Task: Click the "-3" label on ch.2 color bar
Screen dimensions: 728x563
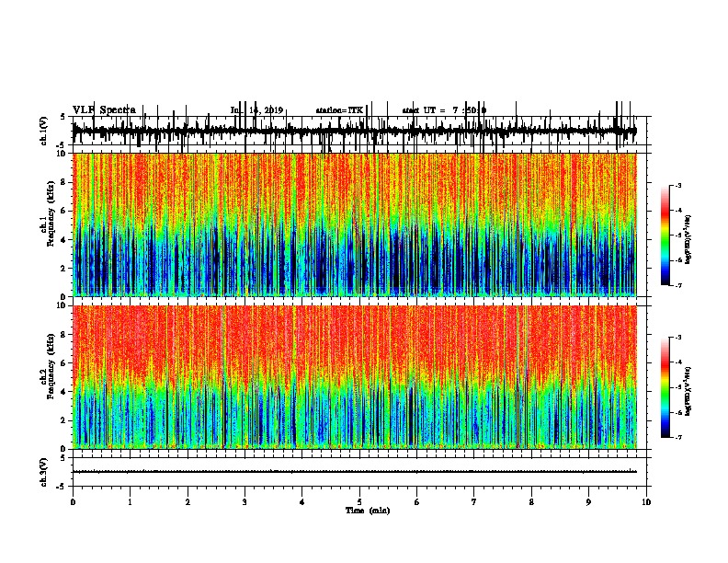Action: pos(678,338)
